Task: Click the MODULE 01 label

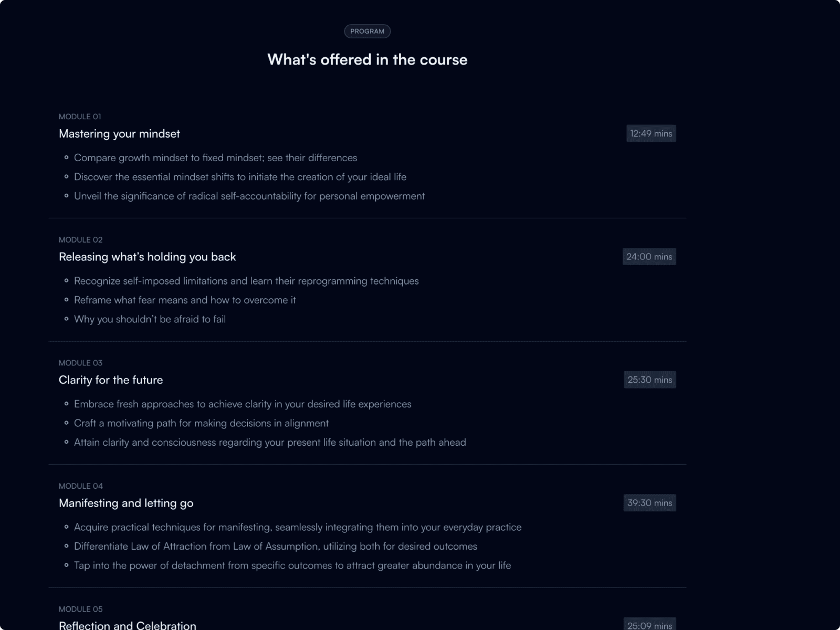Action: (x=80, y=117)
